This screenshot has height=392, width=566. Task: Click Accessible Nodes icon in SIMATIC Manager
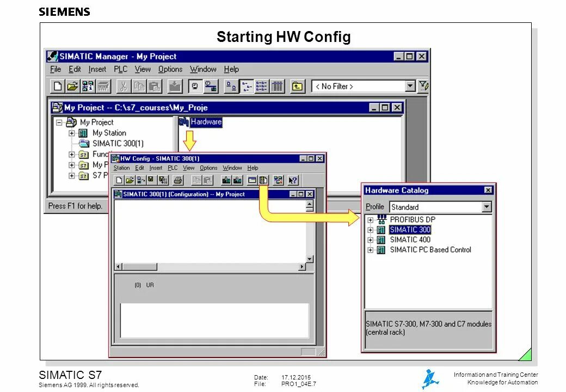pyautogui.click(x=88, y=86)
